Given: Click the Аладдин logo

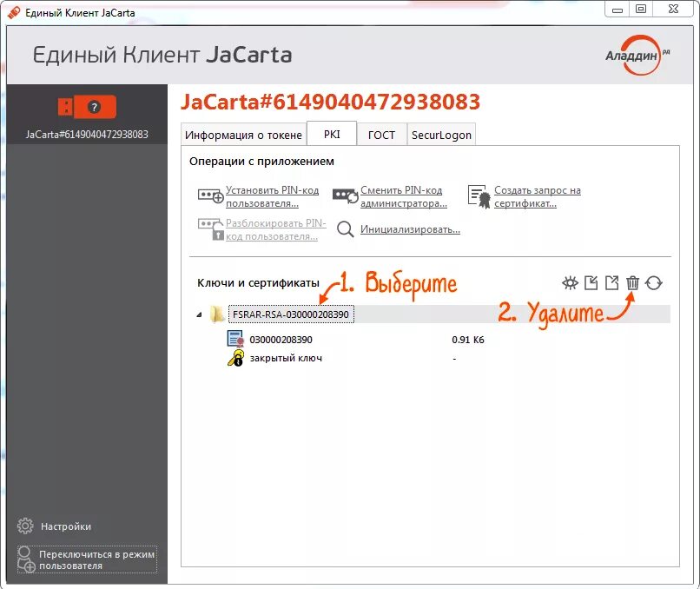Looking at the screenshot, I should 637,56.
